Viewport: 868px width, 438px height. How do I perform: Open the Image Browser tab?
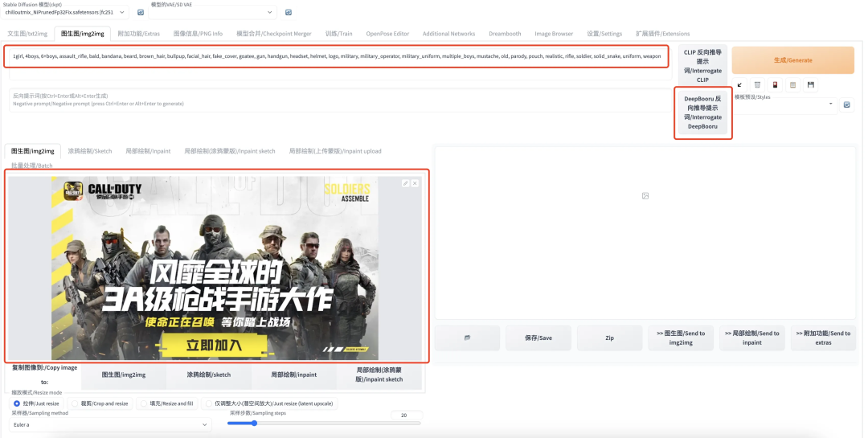[554, 33]
